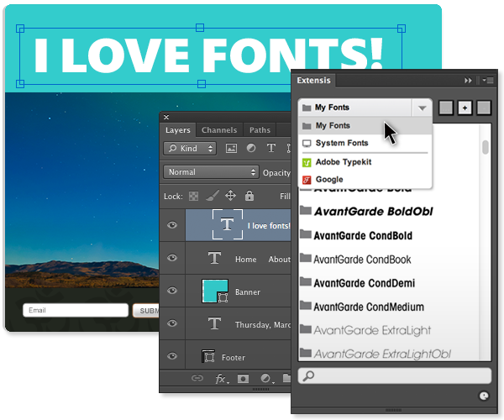The width and height of the screenshot is (504, 420).
Task: Hide the Footer layer
Action: (x=172, y=356)
